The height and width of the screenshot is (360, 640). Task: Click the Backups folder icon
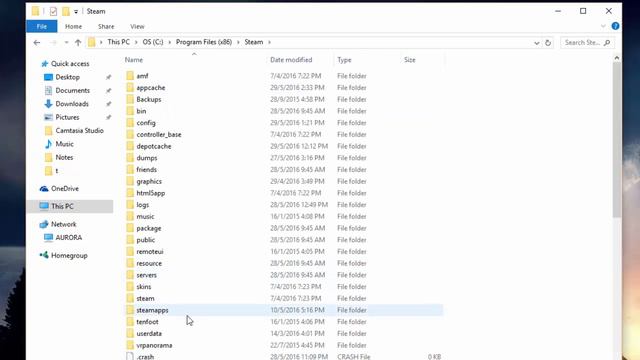130,99
